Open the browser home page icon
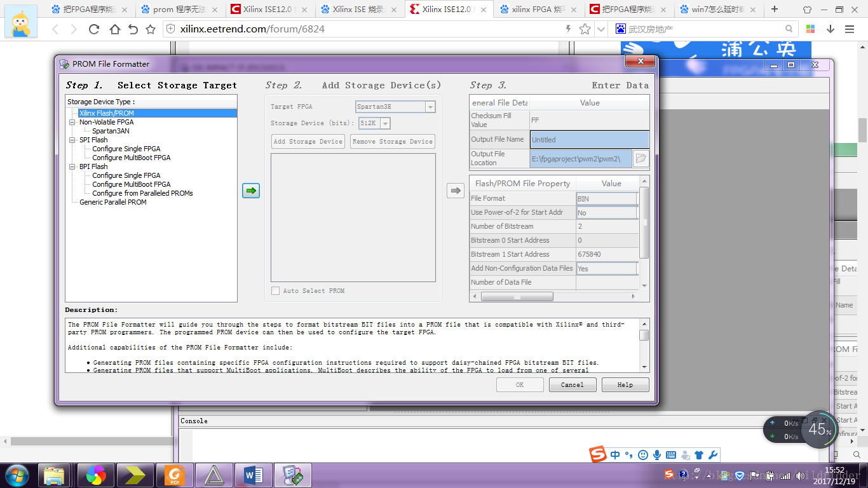The image size is (868, 488). [x=115, y=29]
